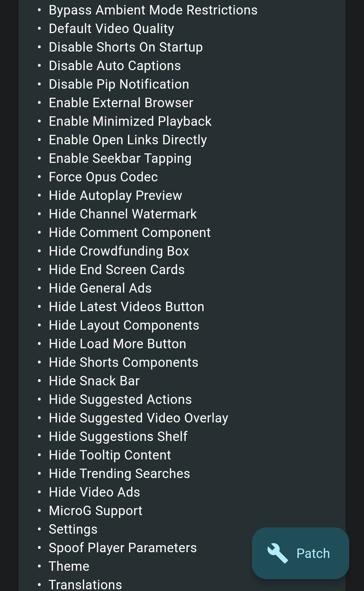364x591 pixels.
Task: Toggle the Hide General Ads patch
Action: (100, 288)
